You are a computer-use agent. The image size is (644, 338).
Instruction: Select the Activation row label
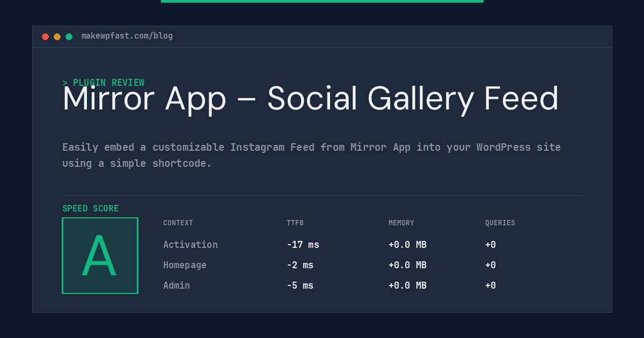pos(191,245)
